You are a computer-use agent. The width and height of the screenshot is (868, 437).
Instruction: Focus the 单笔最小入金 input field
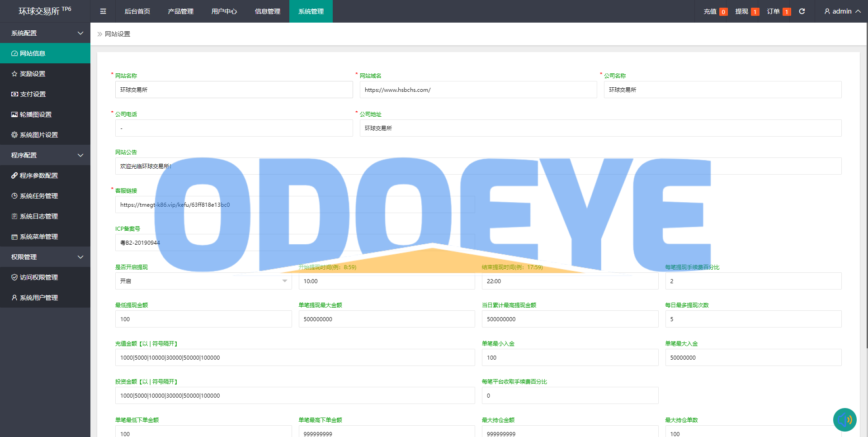pyautogui.click(x=570, y=357)
